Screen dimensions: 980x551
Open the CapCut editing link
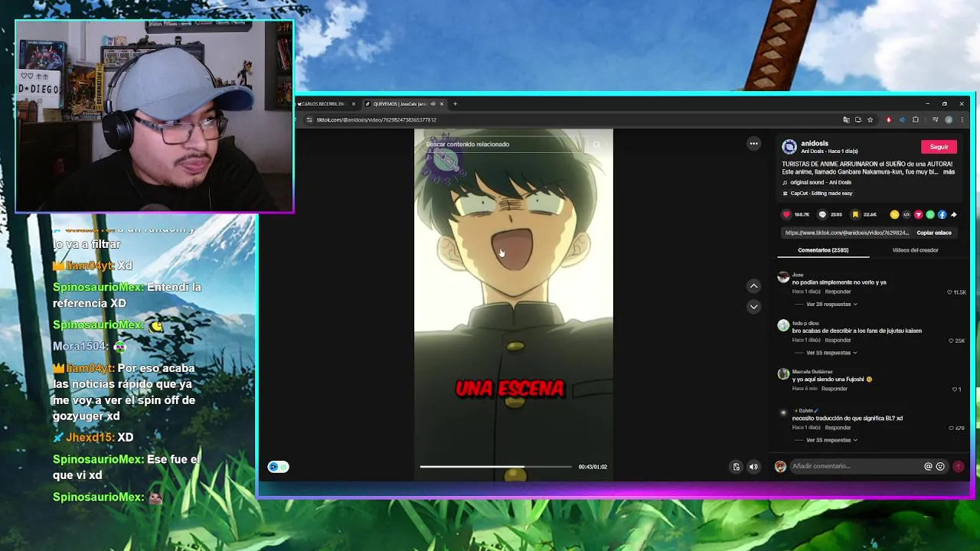821,194
